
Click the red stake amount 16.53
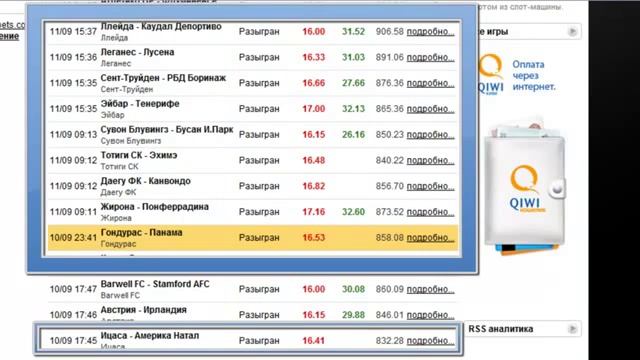pos(313,237)
